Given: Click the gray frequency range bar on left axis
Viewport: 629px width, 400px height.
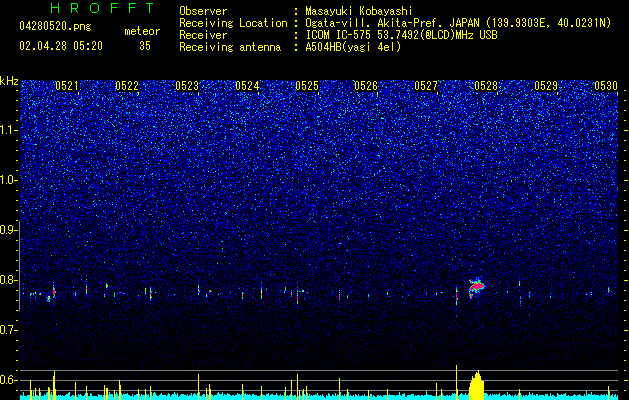Looking at the screenshot, I should 19,266.
